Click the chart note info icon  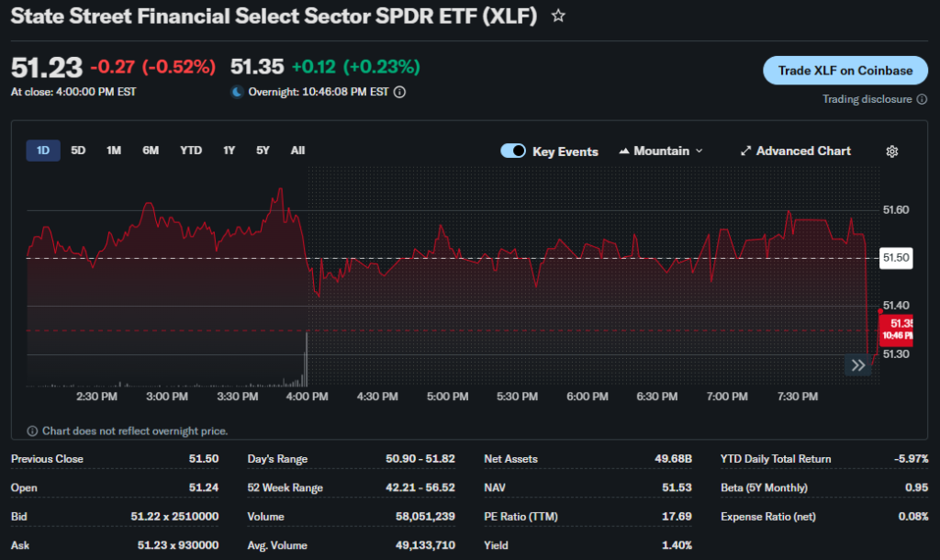[x=32, y=431]
